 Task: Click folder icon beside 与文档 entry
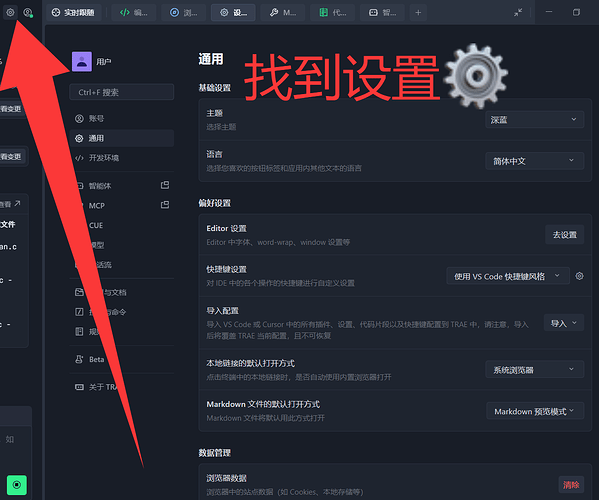(79, 292)
